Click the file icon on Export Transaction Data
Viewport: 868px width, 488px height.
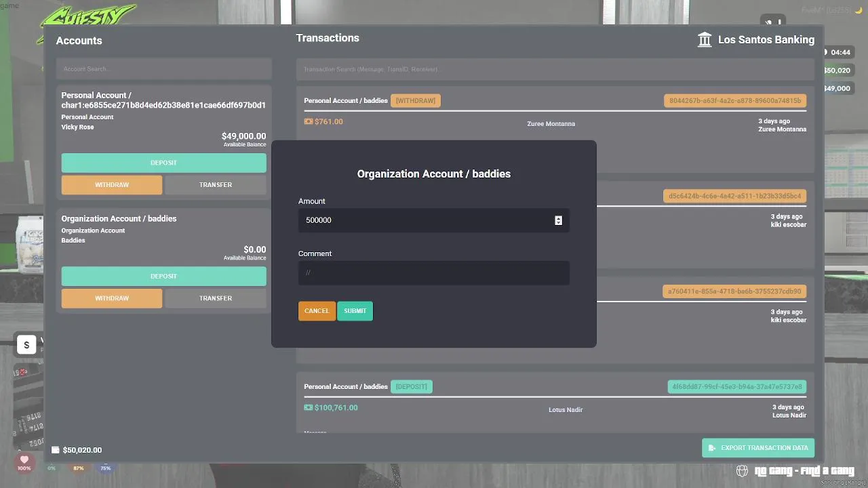pos(712,448)
